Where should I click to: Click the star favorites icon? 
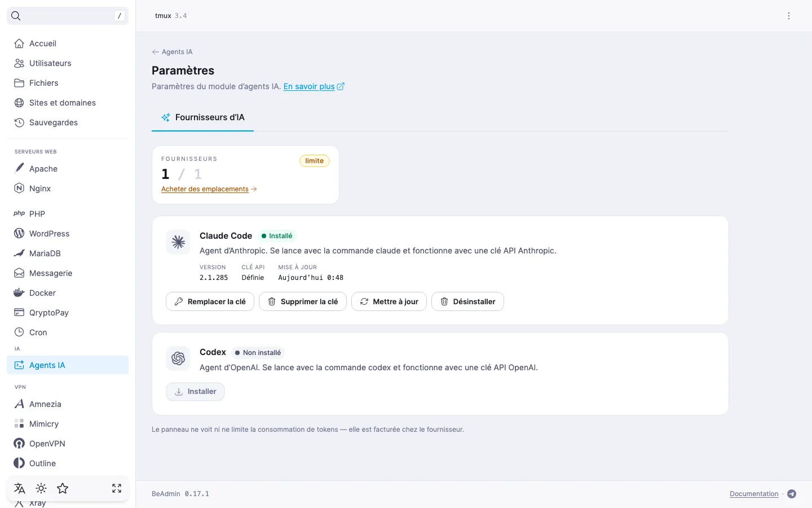[x=63, y=488]
